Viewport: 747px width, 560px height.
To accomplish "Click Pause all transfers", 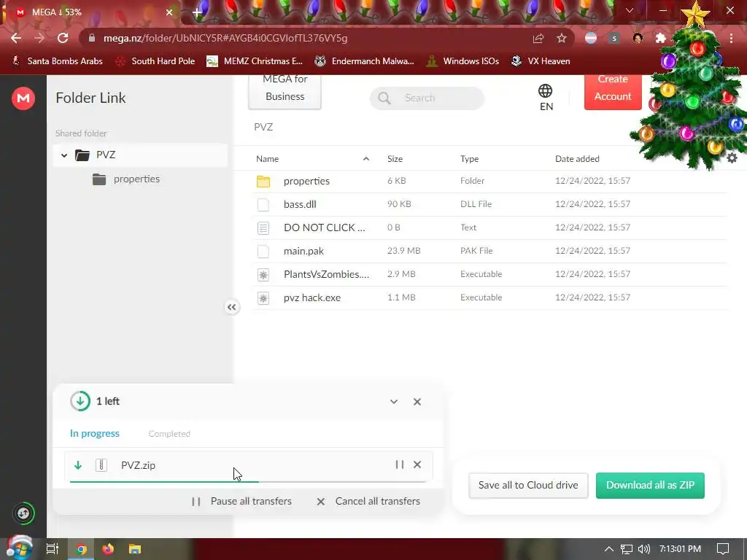I will 241,501.
